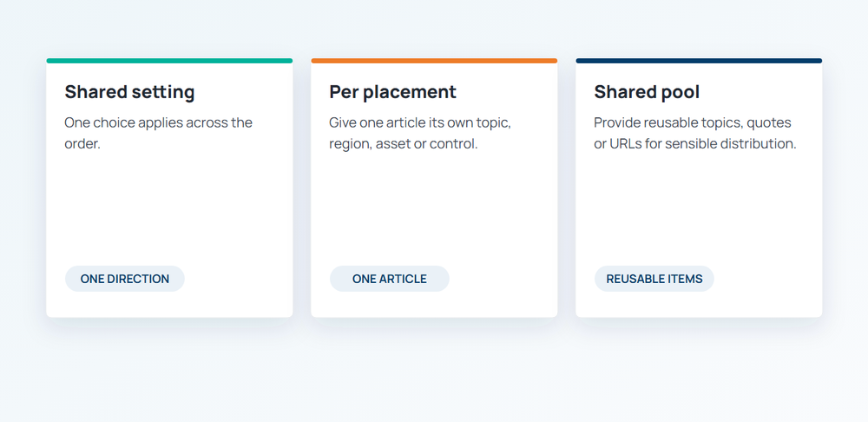Image resolution: width=868 pixels, height=422 pixels.
Task: Click the ONE ARTICLE pill badge
Action: coord(389,279)
